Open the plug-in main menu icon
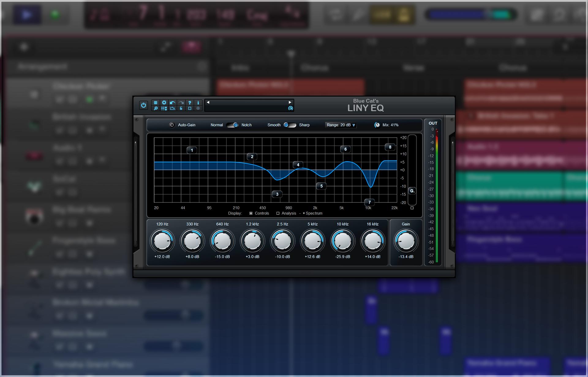This screenshot has height=377, width=588. click(156, 103)
